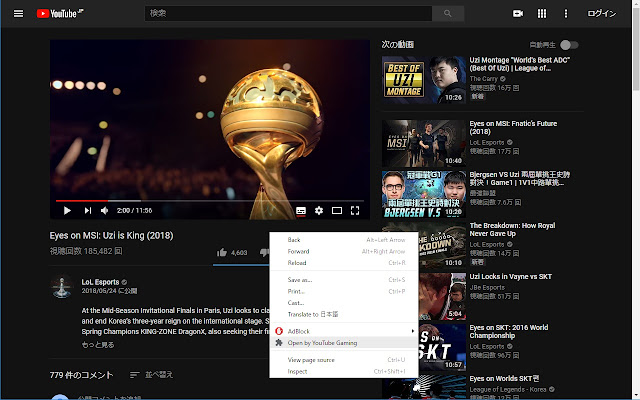Click the ログイン sign-in button

602,13
